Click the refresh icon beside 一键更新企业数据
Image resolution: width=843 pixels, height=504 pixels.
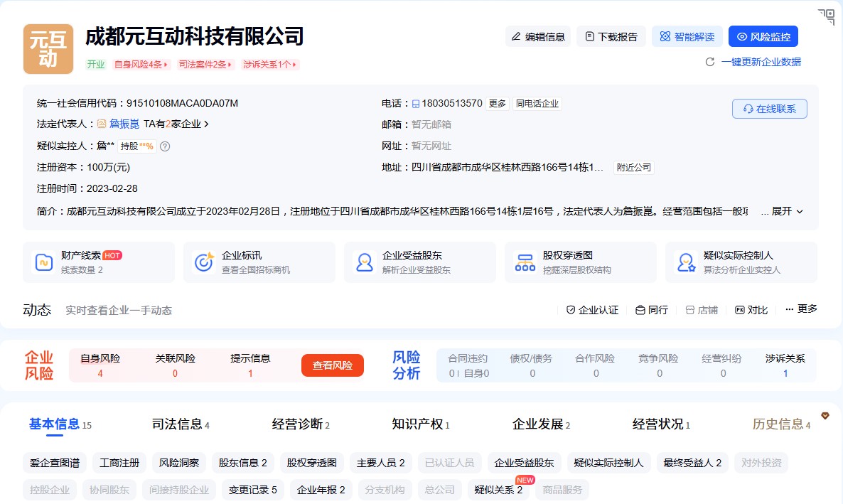pyautogui.click(x=709, y=62)
